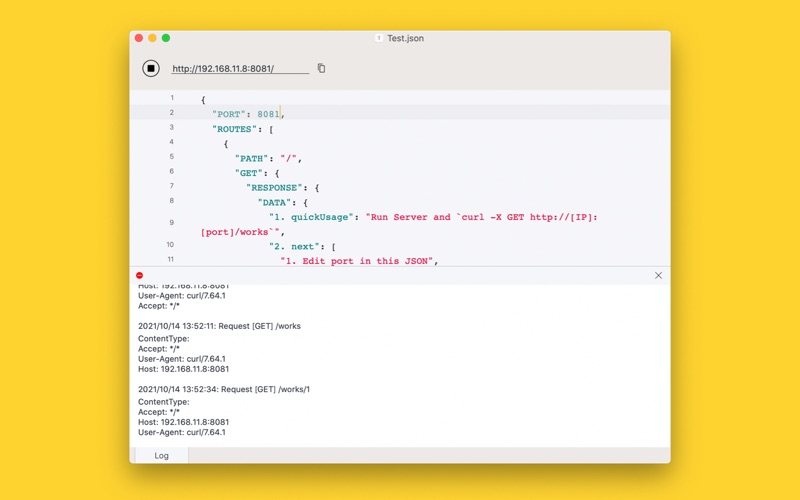Click the "2. next" key line
This screenshot has height=500, width=800.
(302, 246)
